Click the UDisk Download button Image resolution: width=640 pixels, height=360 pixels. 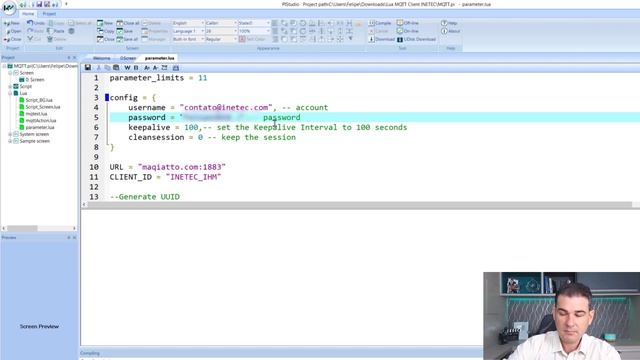point(416,39)
